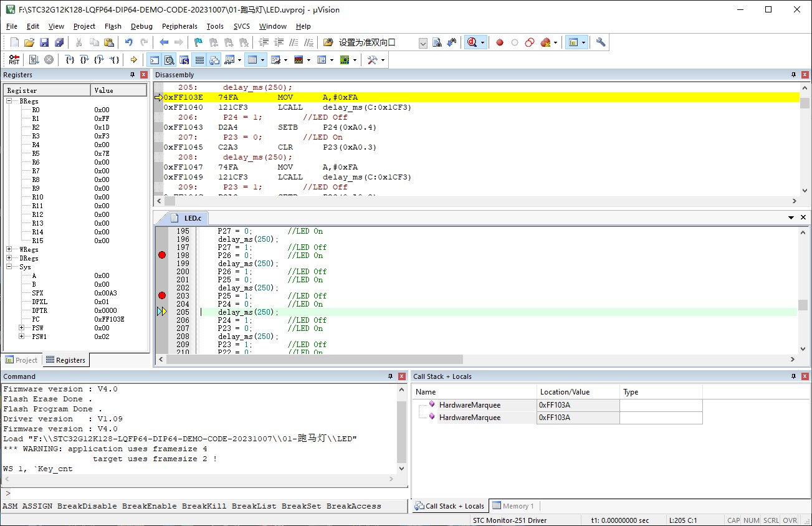Click the Step Over icon
This screenshot has height=526, width=812.
(x=84, y=60)
